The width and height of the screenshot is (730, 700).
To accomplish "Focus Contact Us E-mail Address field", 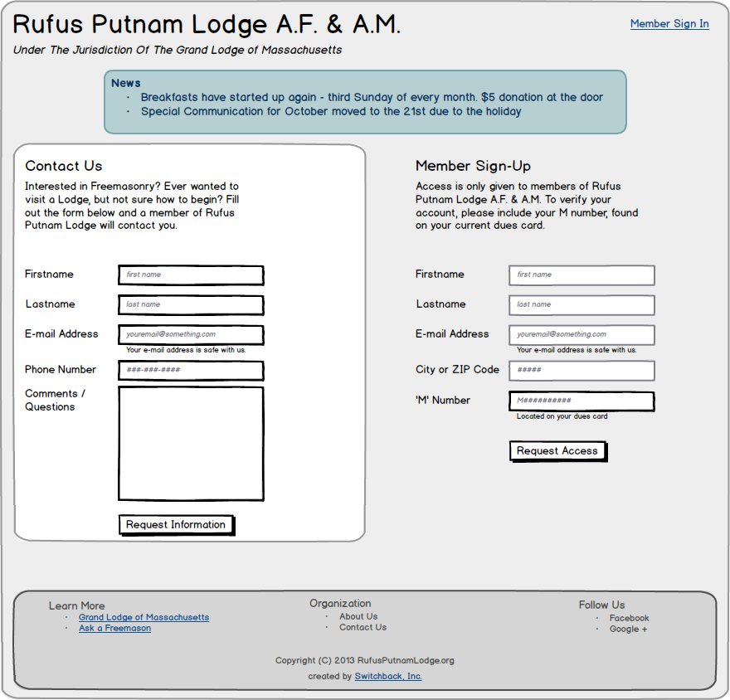I will [191, 334].
